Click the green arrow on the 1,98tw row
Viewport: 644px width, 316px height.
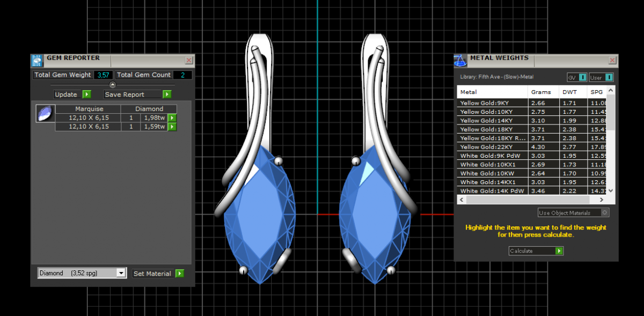coord(172,118)
